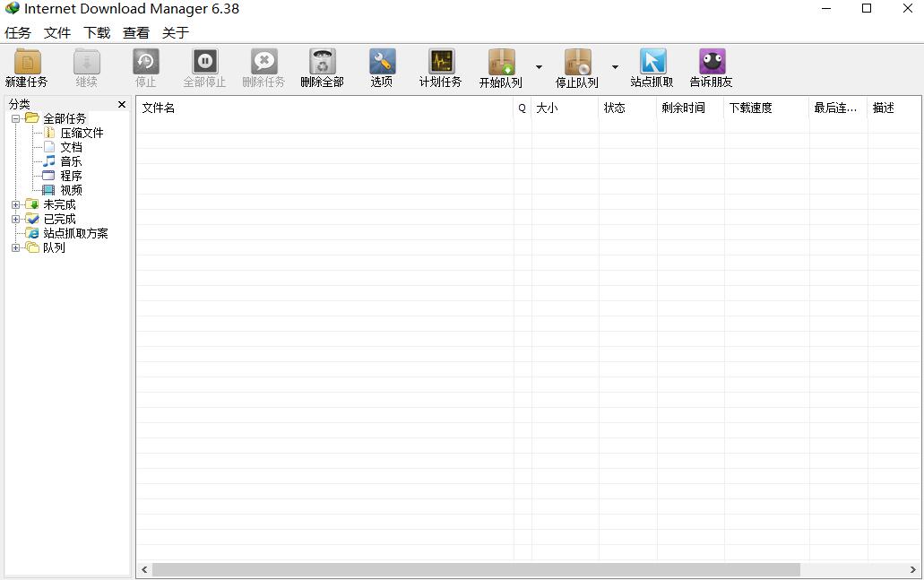Screen dimensions: 924x580
Task: Close the 分类 sidebar panel
Action: pyautogui.click(x=122, y=104)
